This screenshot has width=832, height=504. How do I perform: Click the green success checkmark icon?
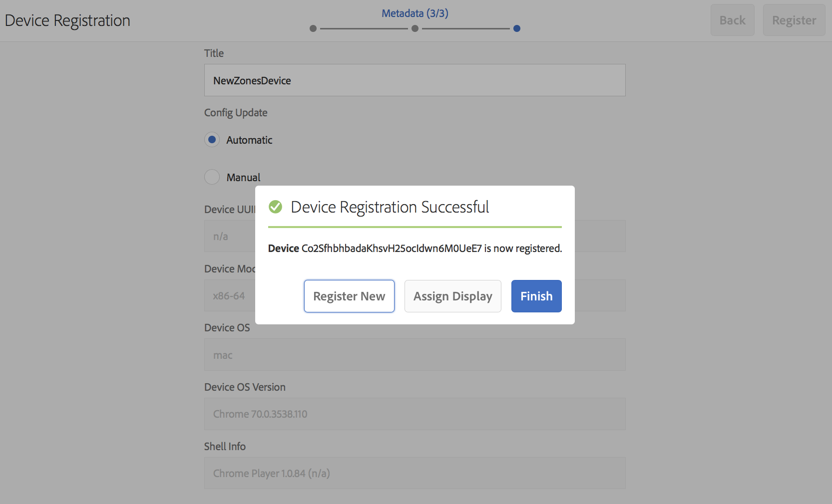275,207
